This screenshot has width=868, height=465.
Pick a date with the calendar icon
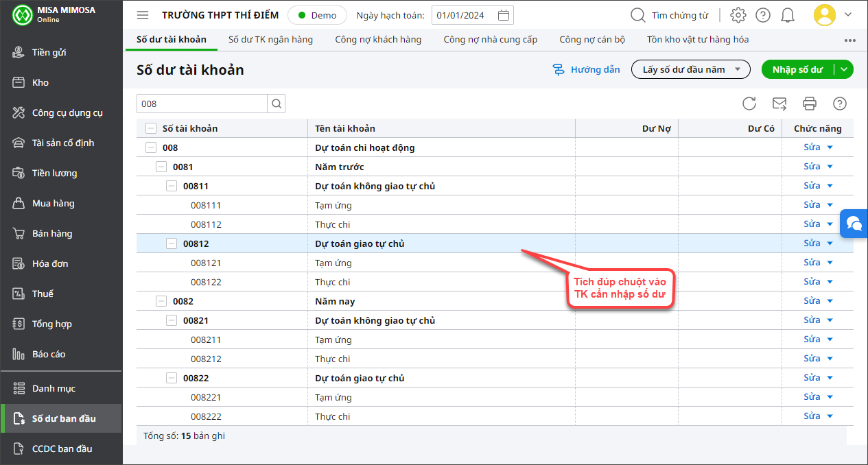click(x=504, y=15)
